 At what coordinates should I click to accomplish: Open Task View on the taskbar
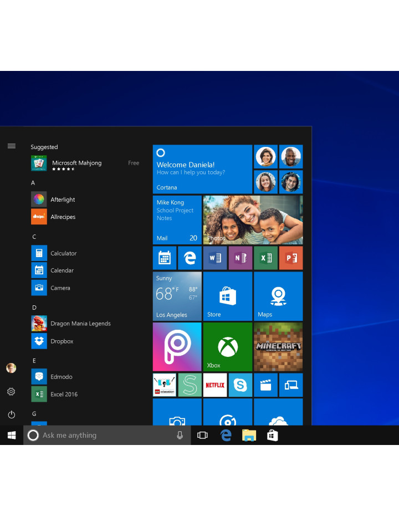pyautogui.click(x=202, y=435)
